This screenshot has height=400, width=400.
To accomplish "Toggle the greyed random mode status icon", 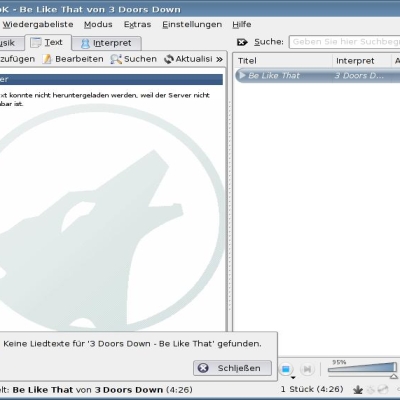I will click(x=371, y=389).
